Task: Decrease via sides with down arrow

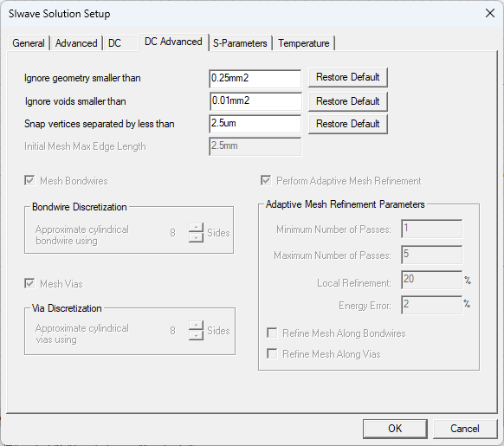Action: point(196,336)
